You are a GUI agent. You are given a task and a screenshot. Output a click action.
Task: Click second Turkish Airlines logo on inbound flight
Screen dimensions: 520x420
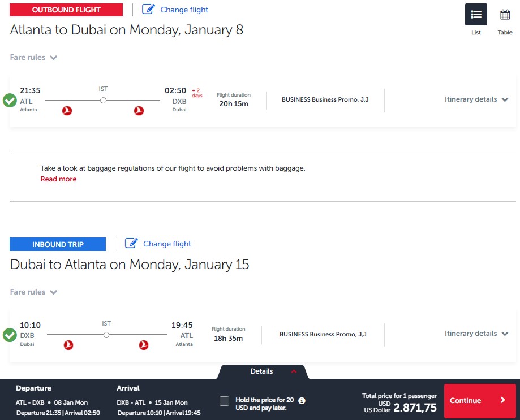click(144, 345)
